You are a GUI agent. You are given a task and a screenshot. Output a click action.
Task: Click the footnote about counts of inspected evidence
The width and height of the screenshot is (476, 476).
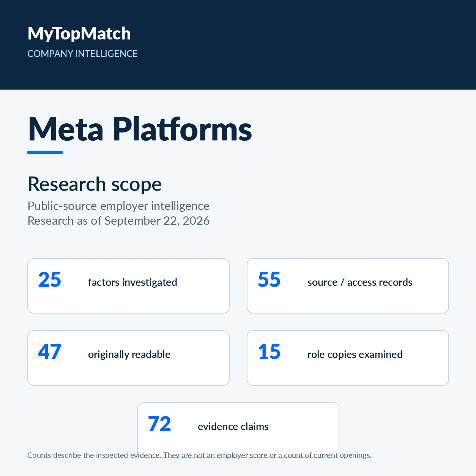click(199, 455)
